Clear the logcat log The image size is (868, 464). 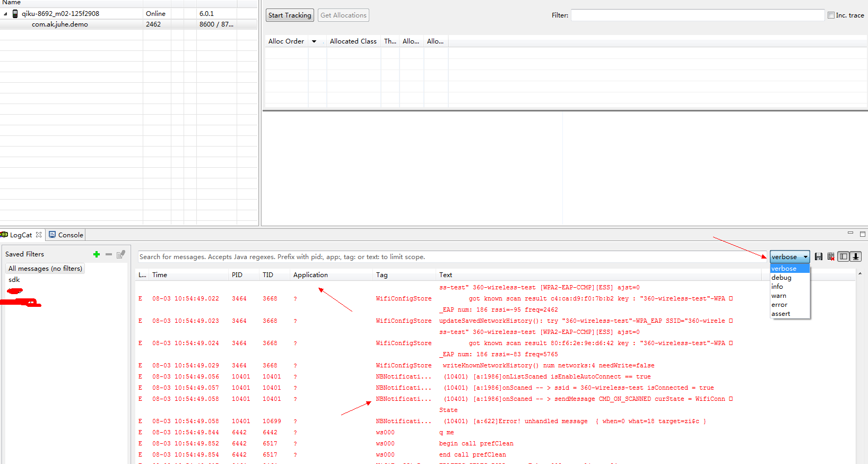click(831, 256)
